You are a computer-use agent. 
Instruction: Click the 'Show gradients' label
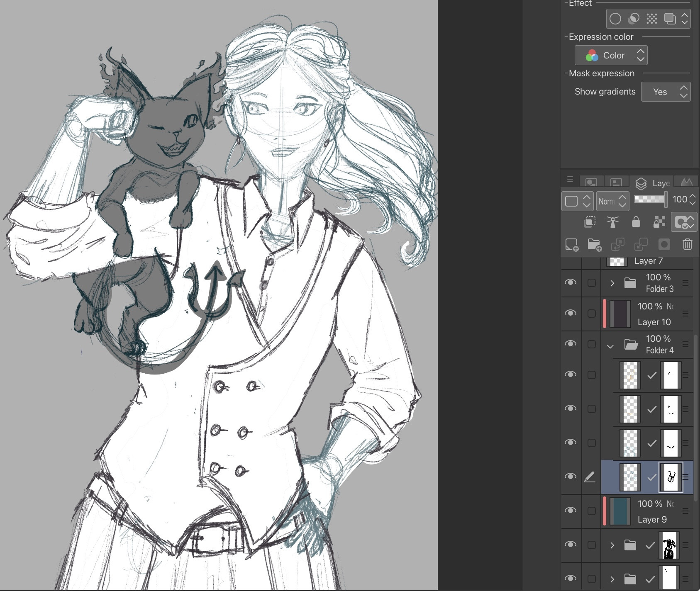coord(605,92)
